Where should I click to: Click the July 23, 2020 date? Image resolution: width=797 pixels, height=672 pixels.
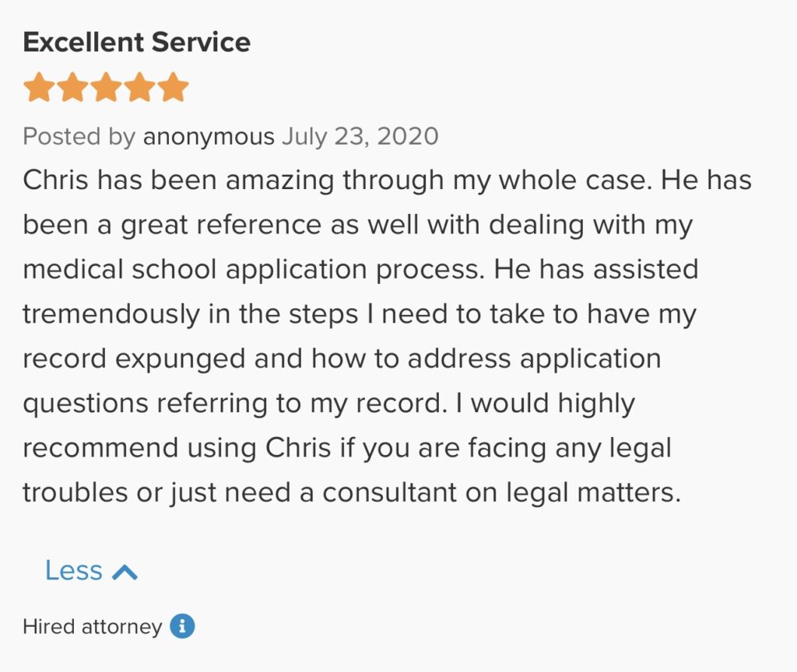(x=360, y=137)
